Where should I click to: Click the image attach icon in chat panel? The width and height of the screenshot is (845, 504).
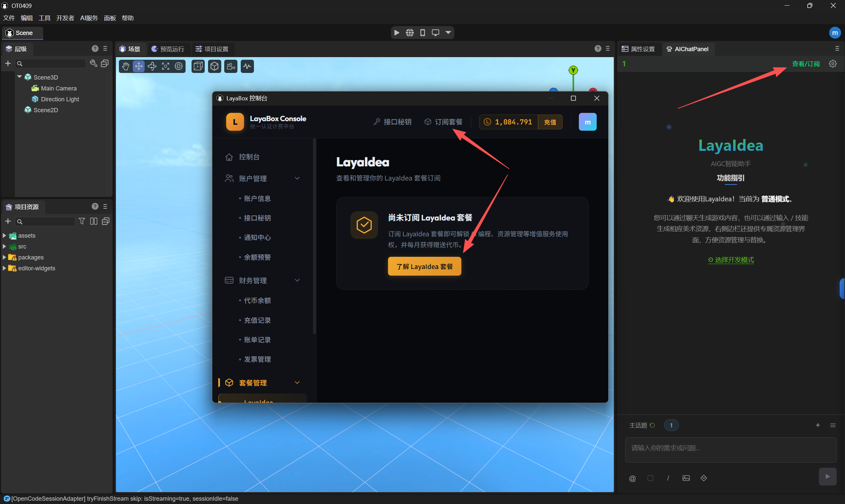click(686, 478)
